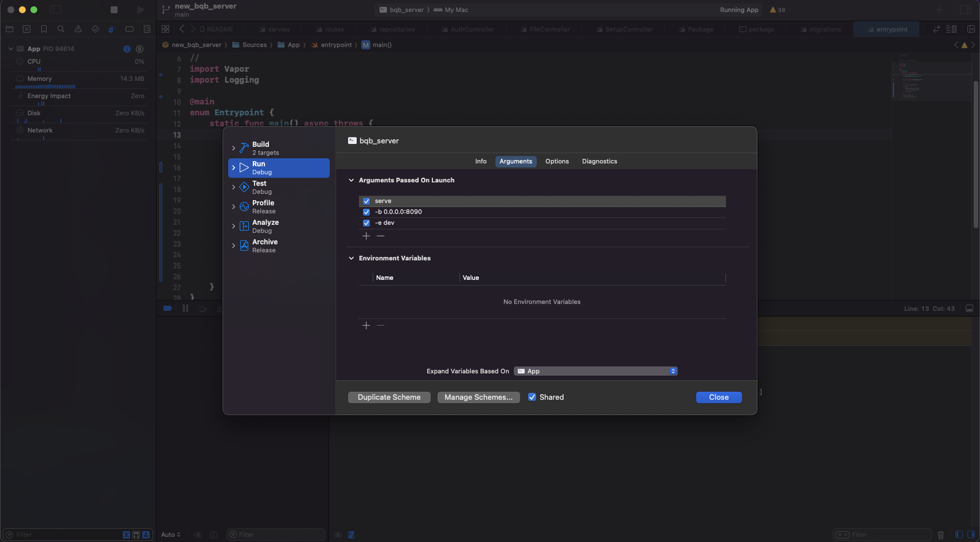Switch to the Diagnostics tab
Screen dimensions: 980x542
[599, 161]
